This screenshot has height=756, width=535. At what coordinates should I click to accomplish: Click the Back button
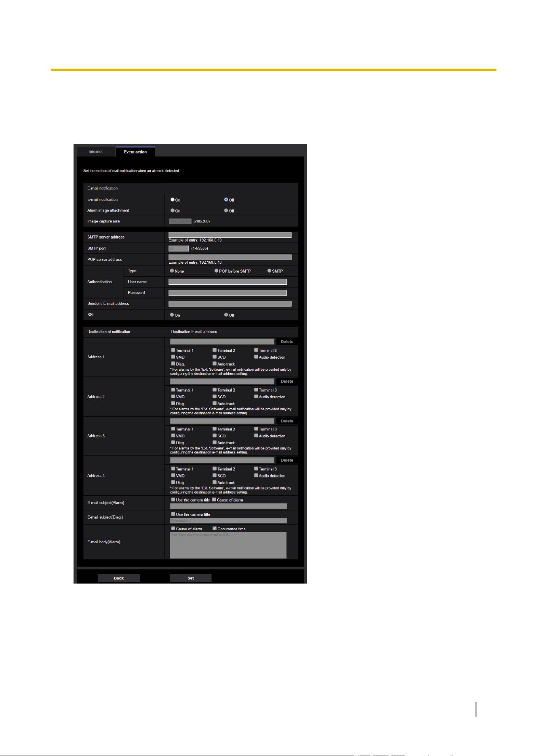[x=119, y=578]
